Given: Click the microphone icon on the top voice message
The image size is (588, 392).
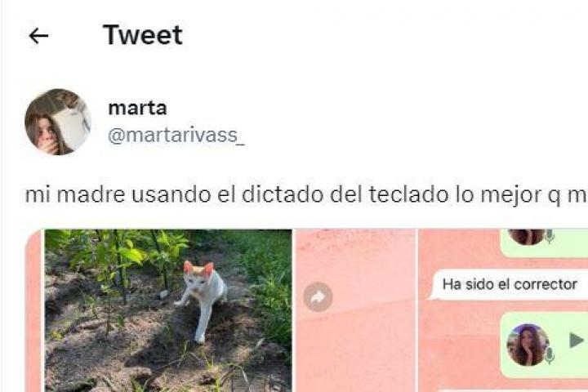Looking at the screenshot, I should pos(550,236).
